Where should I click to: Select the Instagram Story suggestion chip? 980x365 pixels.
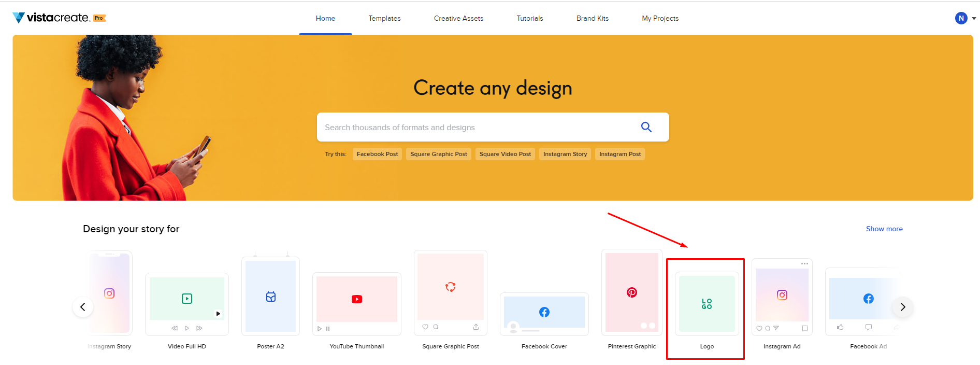coord(565,154)
